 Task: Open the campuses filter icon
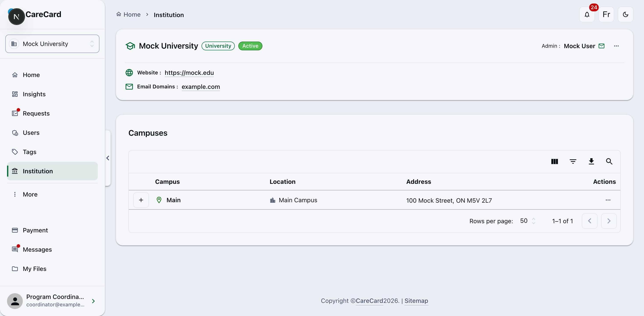tap(573, 162)
